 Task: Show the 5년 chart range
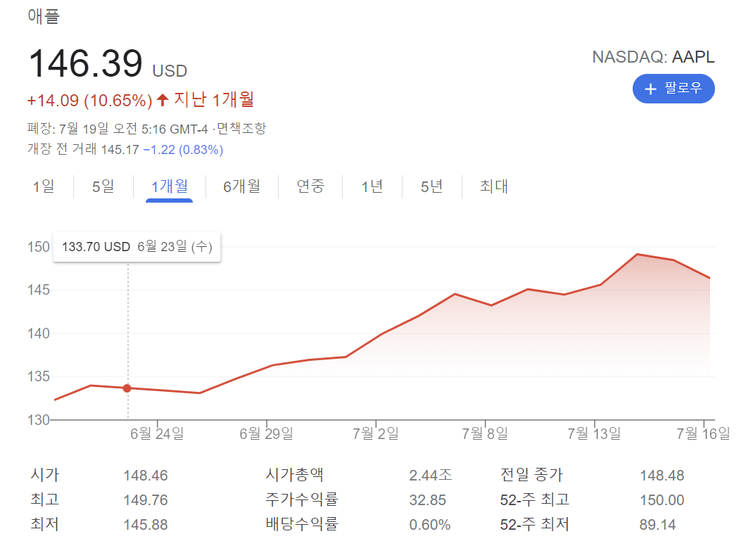click(431, 186)
